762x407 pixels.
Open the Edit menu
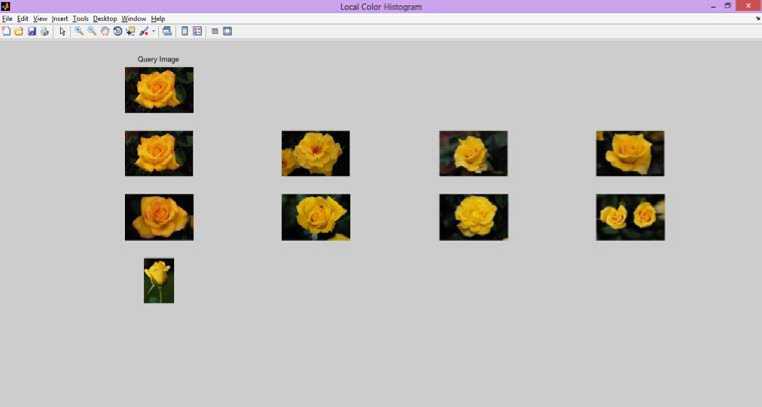[23, 18]
